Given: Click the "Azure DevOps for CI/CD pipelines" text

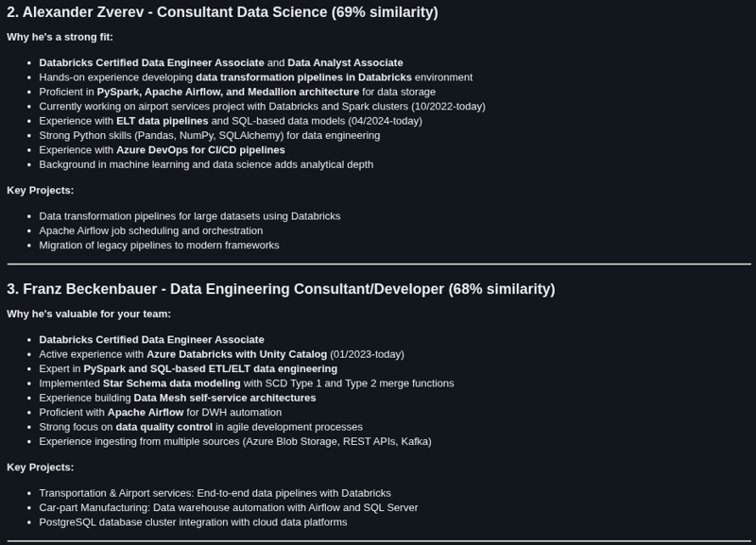Looking at the screenshot, I should 200,149.
